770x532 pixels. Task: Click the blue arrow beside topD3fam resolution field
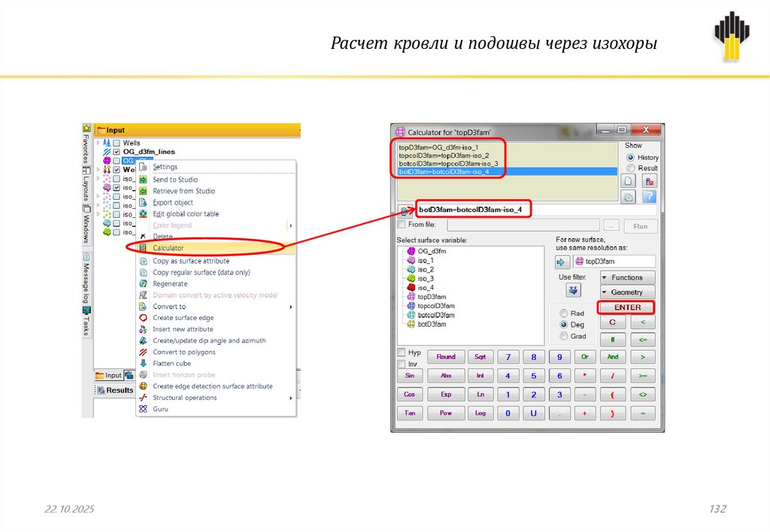[561, 261]
